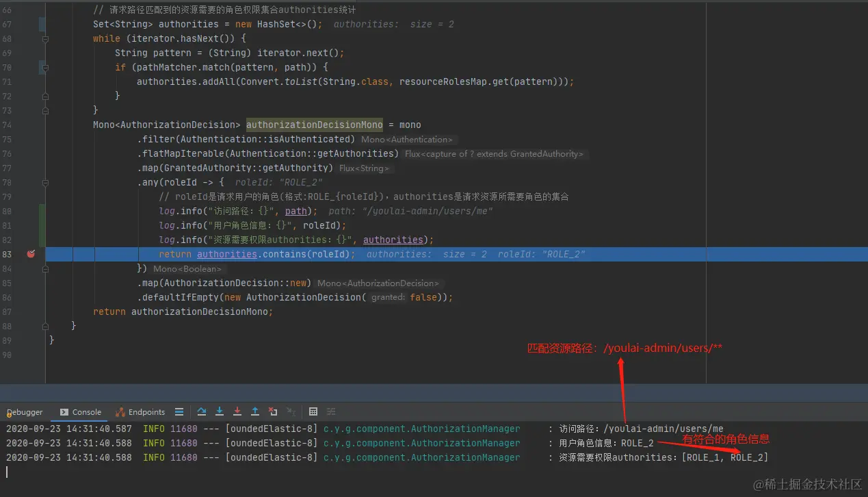Click the 'Mono<Authentication>' inlay hint
868x497 pixels.
click(406, 140)
